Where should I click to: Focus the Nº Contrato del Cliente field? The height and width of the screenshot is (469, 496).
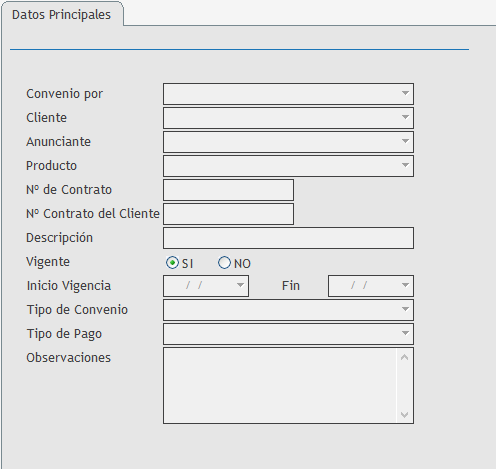click(228, 214)
